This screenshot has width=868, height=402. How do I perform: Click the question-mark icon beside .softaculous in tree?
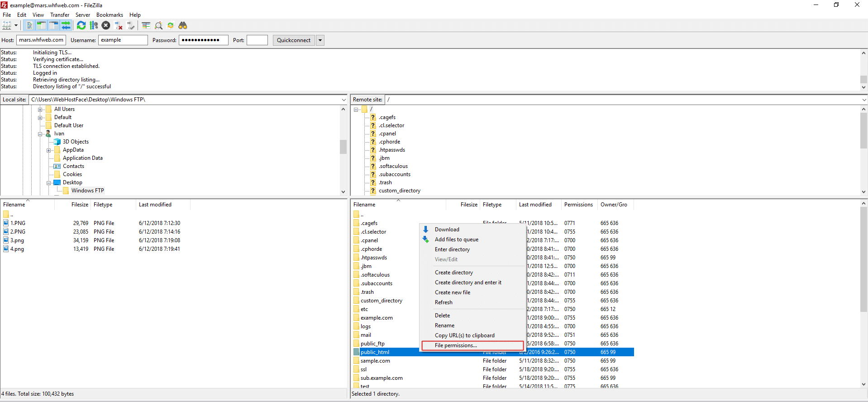pyautogui.click(x=373, y=166)
